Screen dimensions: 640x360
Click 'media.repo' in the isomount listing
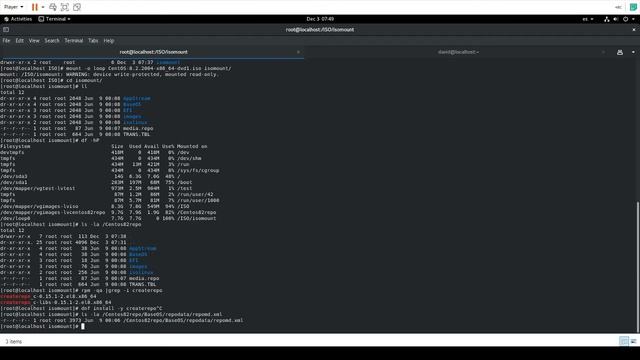[138, 128]
